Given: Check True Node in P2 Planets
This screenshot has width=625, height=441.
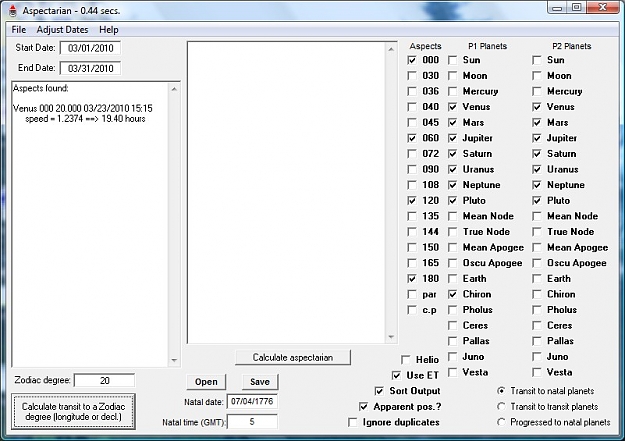Looking at the screenshot, I should click(x=537, y=232).
